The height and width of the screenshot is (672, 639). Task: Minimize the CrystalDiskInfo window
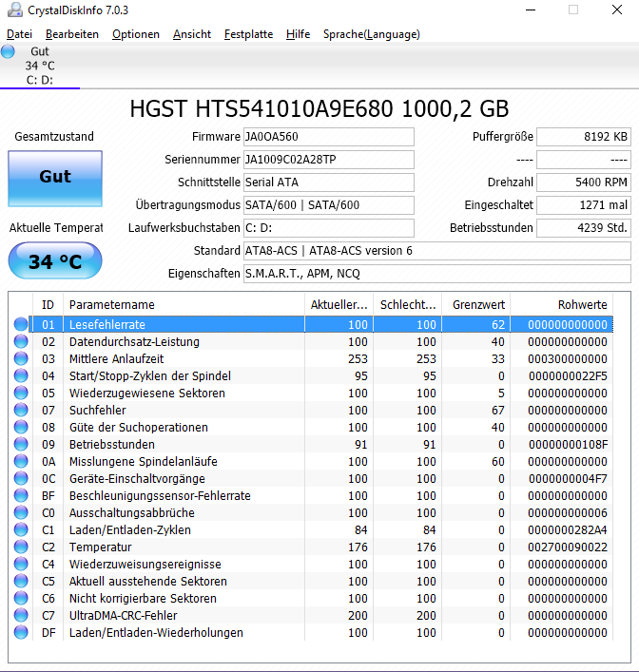(531, 10)
